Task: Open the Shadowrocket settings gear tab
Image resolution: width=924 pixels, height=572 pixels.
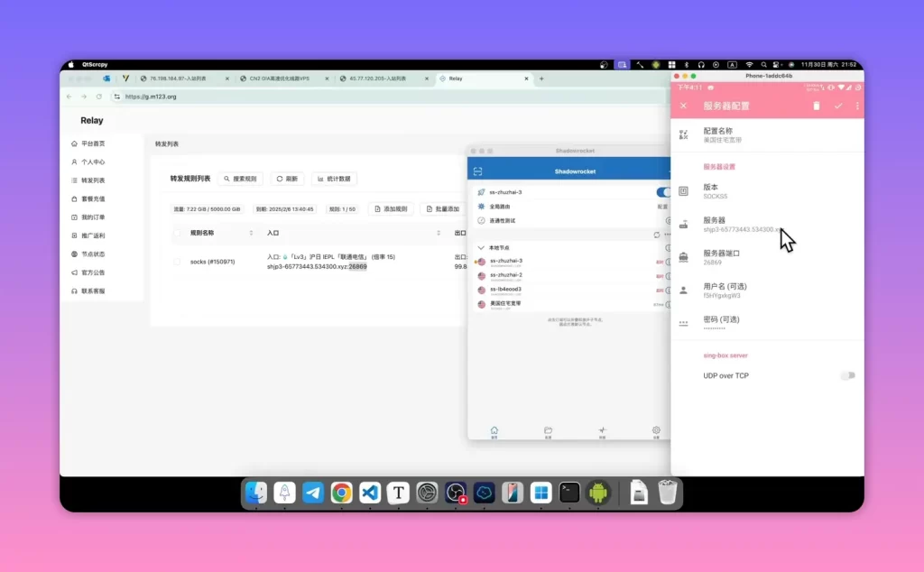Action: [x=656, y=431]
